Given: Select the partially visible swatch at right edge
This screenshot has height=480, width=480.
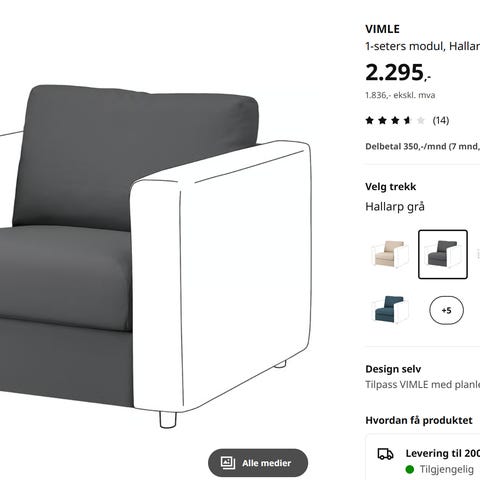Looking at the screenshot, I should (478, 254).
